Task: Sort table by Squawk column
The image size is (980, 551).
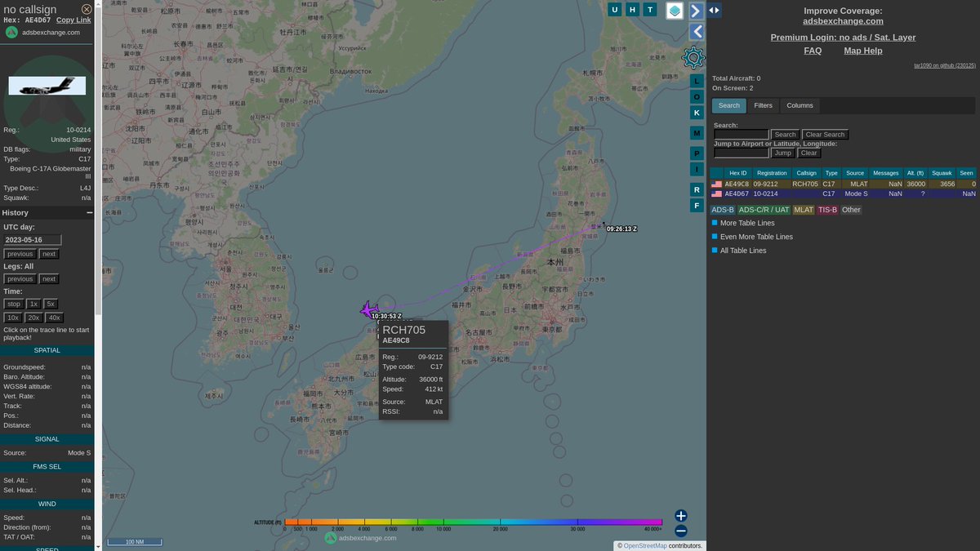Action: click(941, 173)
